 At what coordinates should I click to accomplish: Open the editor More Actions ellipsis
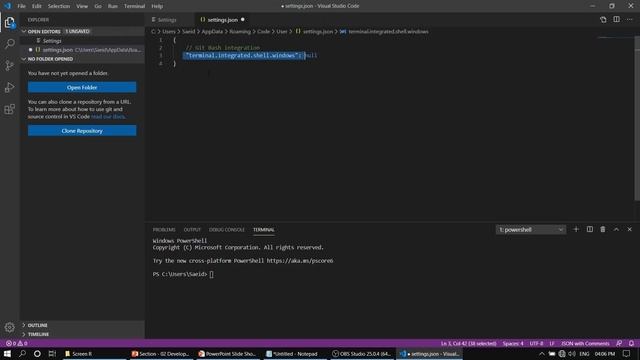point(629,20)
